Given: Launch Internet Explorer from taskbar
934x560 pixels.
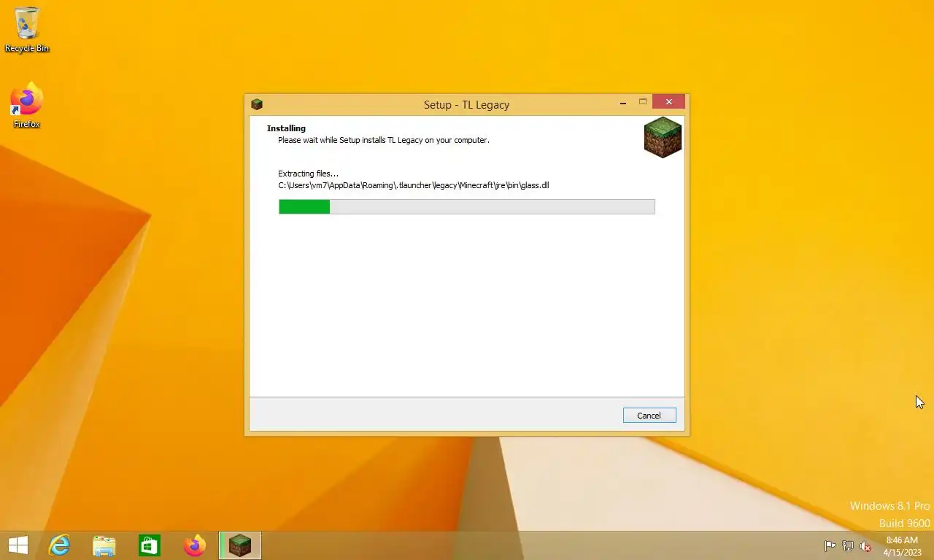Looking at the screenshot, I should click(x=59, y=545).
